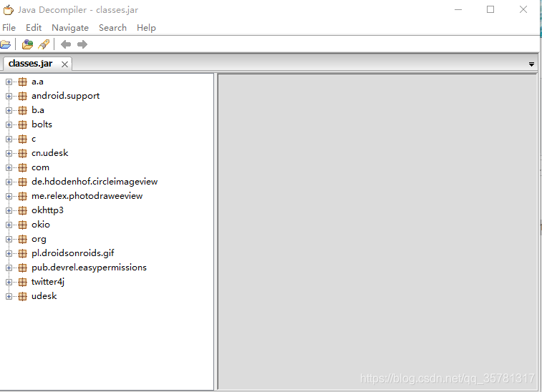Image resolution: width=542 pixels, height=392 pixels.
Task: Maximize the Java Decompiler window
Action: coord(490,10)
